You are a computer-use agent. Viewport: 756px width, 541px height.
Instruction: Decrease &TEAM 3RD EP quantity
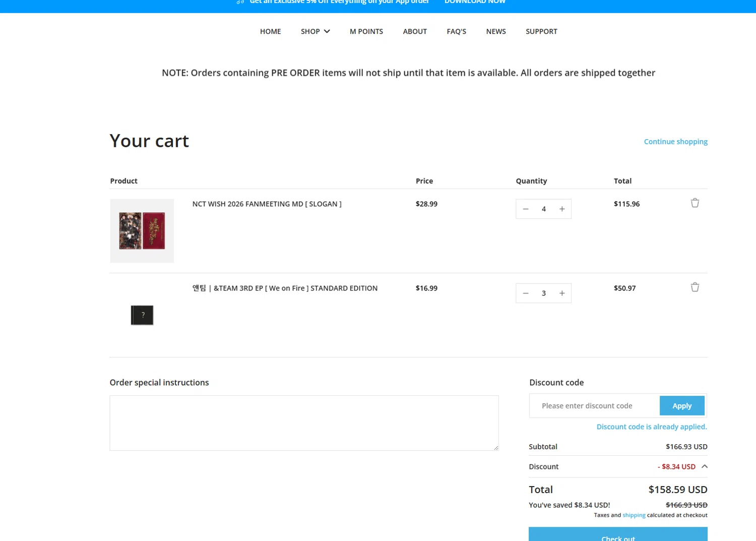pyautogui.click(x=526, y=293)
